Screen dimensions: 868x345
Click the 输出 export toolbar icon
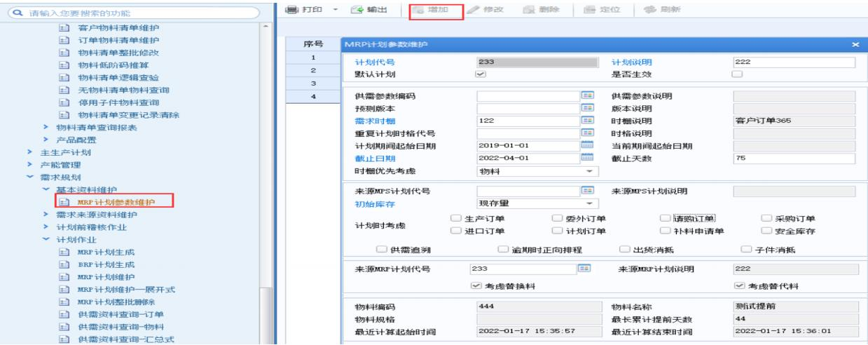[x=357, y=11]
